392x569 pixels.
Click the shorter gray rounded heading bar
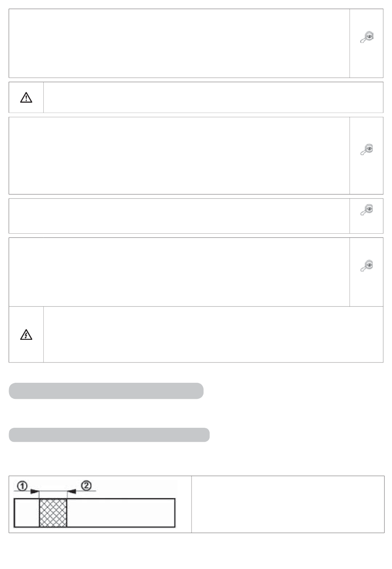click(106, 391)
